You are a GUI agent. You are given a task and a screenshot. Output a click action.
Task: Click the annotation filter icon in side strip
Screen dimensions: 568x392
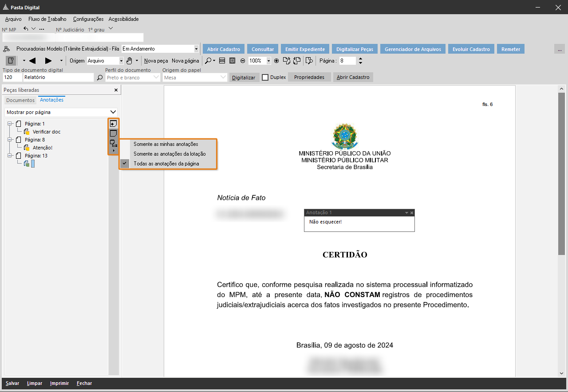(113, 143)
